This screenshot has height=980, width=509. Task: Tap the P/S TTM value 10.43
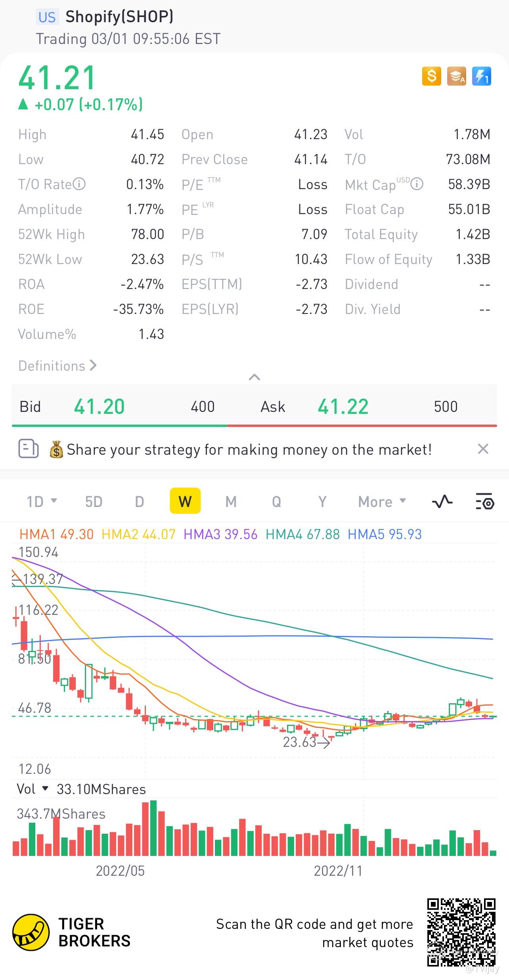tap(311, 259)
